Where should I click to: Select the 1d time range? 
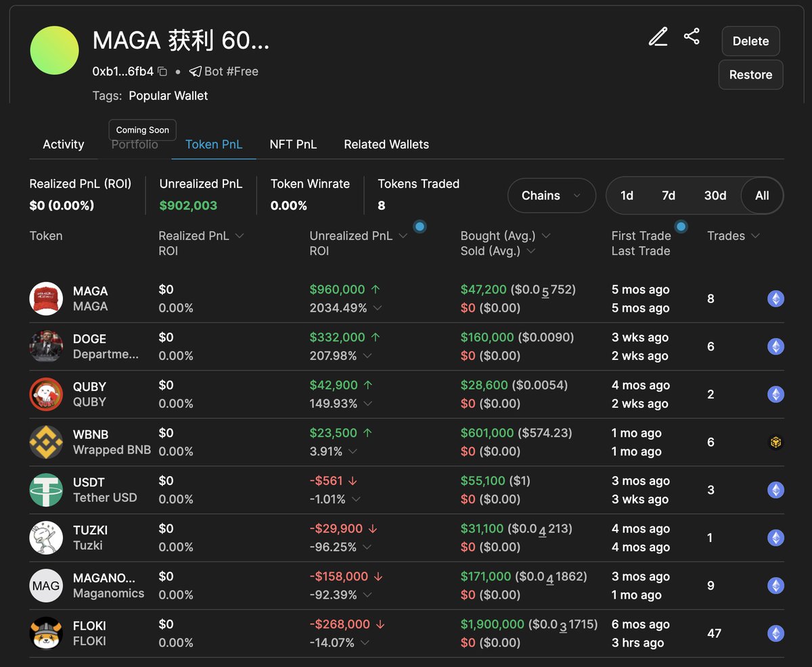(x=627, y=195)
